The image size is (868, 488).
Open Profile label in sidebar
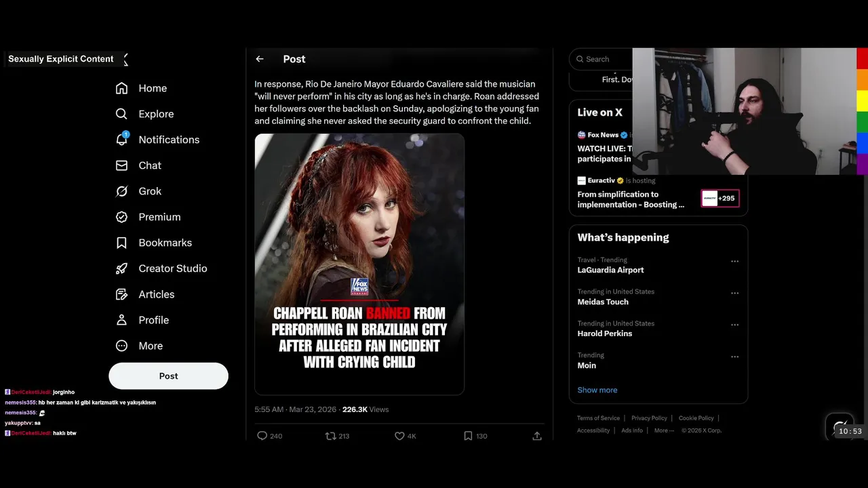(154, 320)
